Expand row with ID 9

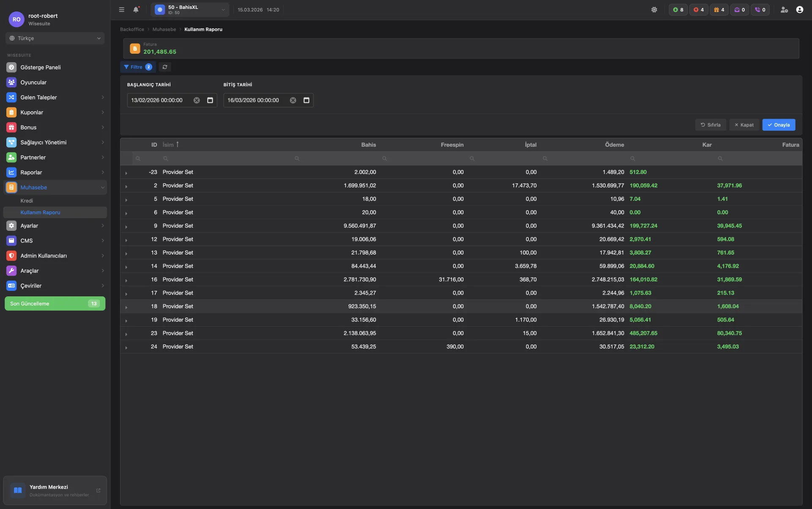coord(126,227)
